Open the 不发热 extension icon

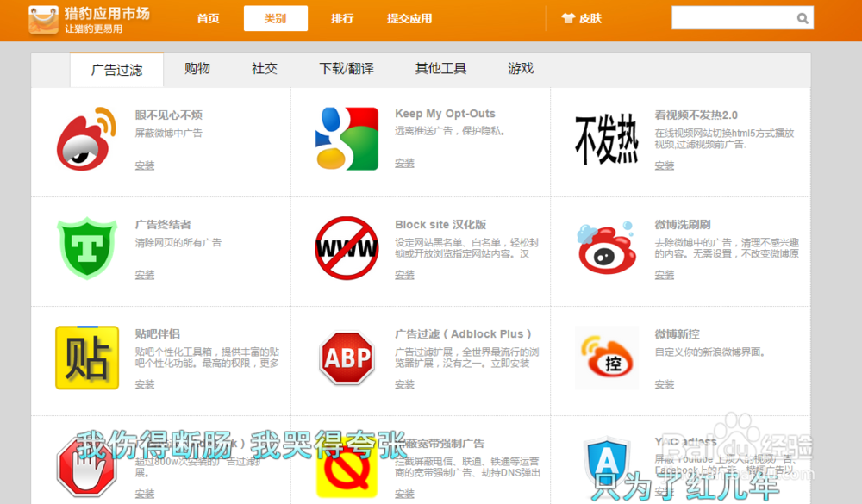[607, 139]
